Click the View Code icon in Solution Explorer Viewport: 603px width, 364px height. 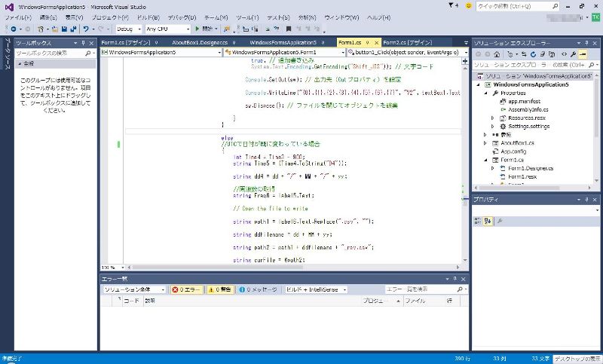coord(564,54)
